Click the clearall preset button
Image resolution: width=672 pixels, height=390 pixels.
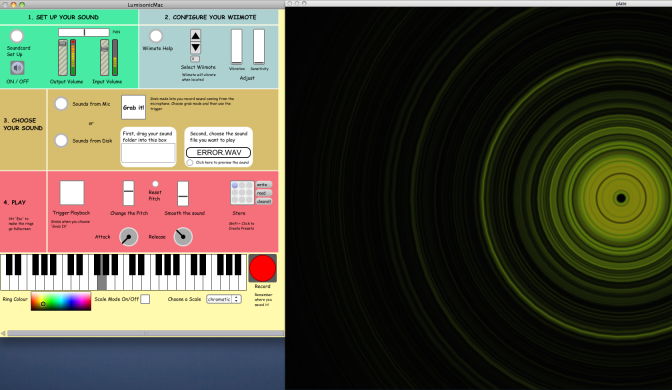(264, 201)
